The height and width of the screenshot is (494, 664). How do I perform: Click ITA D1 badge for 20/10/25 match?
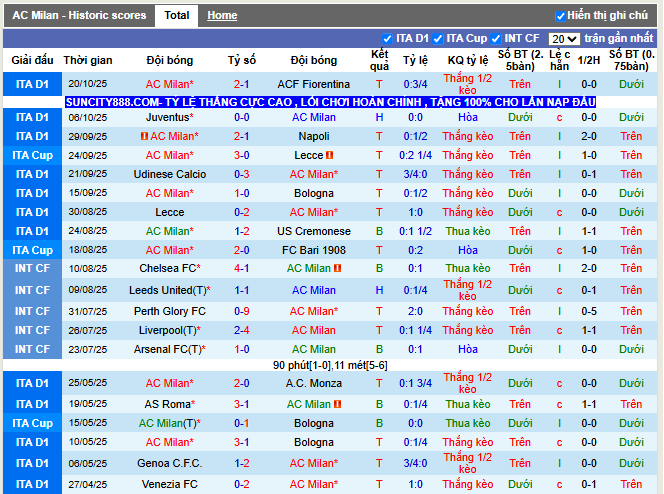[x=32, y=85]
